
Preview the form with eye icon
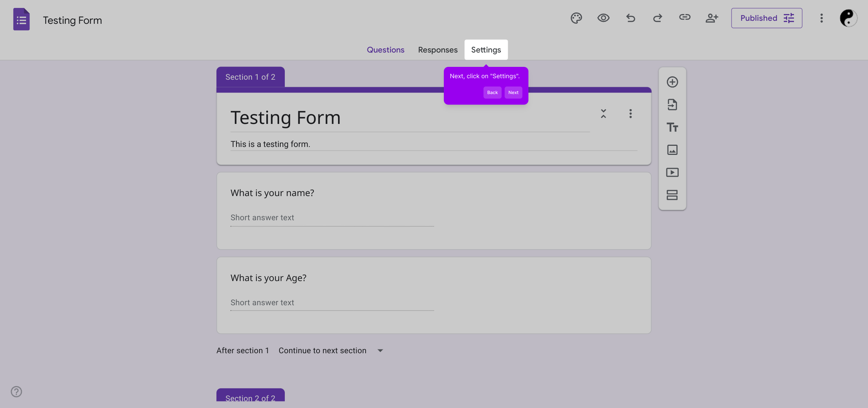tap(603, 18)
